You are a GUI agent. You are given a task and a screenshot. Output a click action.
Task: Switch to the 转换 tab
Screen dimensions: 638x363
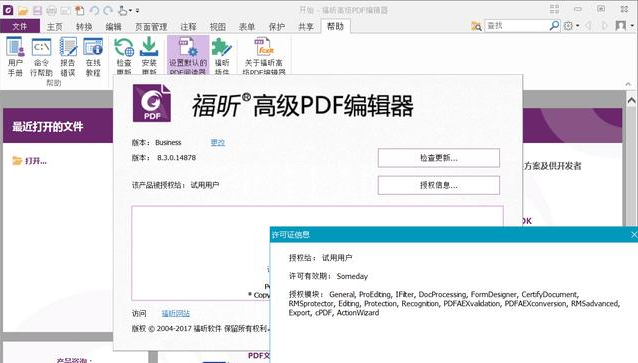[84, 27]
